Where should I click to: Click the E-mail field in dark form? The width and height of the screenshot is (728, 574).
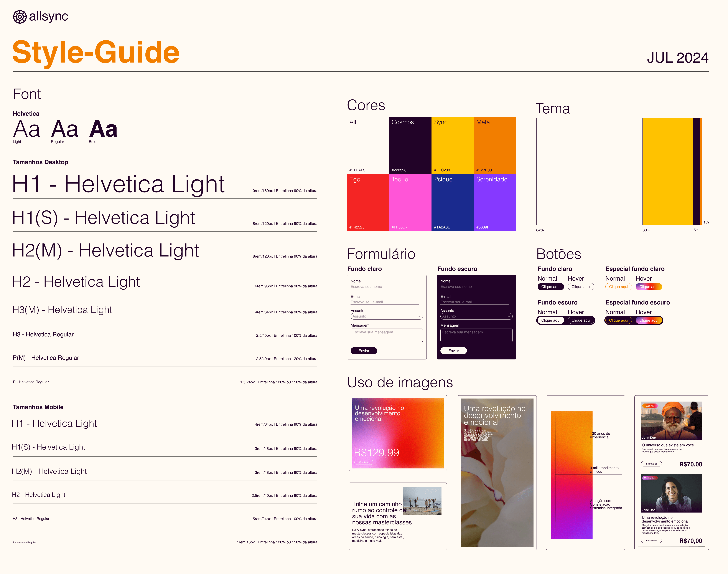tap(474, 302)
